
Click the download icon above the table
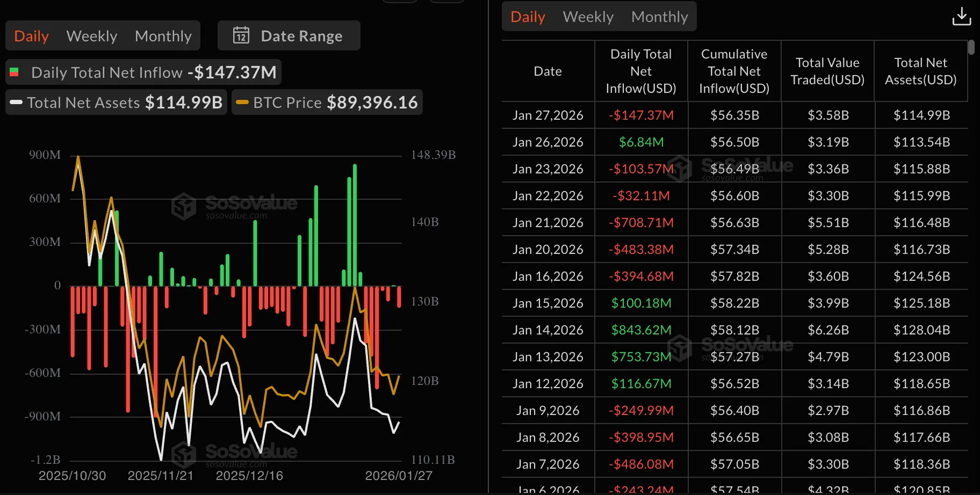tap(961, 17)
